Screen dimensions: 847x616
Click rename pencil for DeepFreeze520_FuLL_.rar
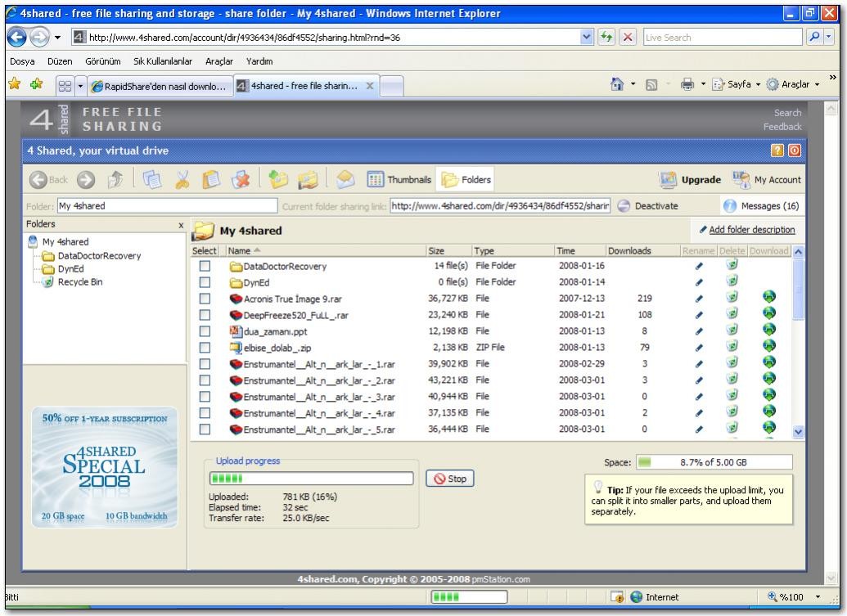tap(698, 315)
